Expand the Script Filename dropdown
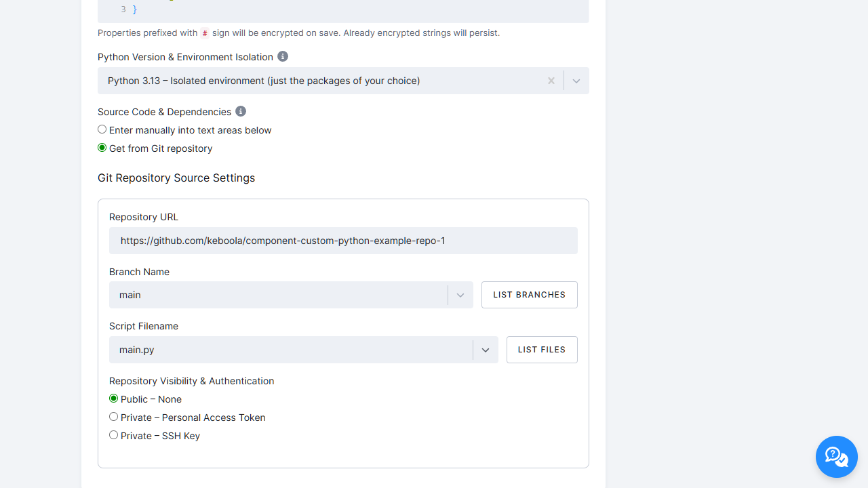 coord(486,350)
